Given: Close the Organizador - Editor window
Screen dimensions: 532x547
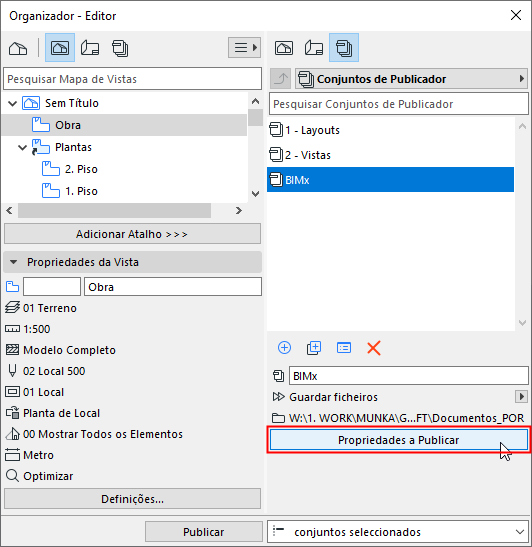Looking at the screenshot, I should (516, 15).
